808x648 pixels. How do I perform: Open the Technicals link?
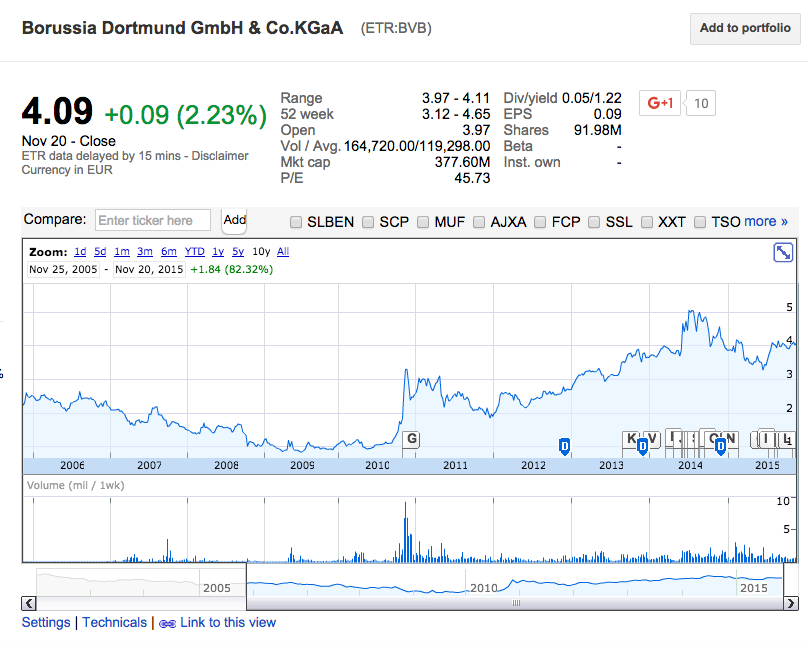114,623
